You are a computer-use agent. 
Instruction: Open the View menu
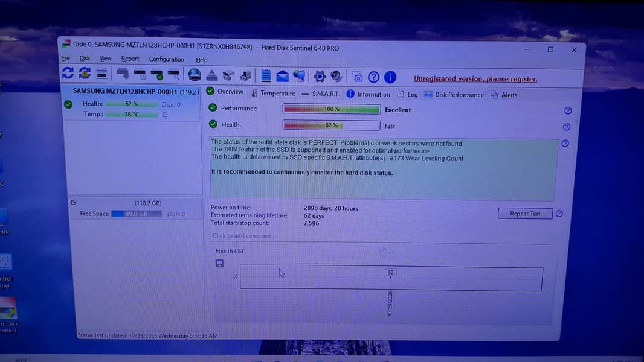tap(106, 59)
